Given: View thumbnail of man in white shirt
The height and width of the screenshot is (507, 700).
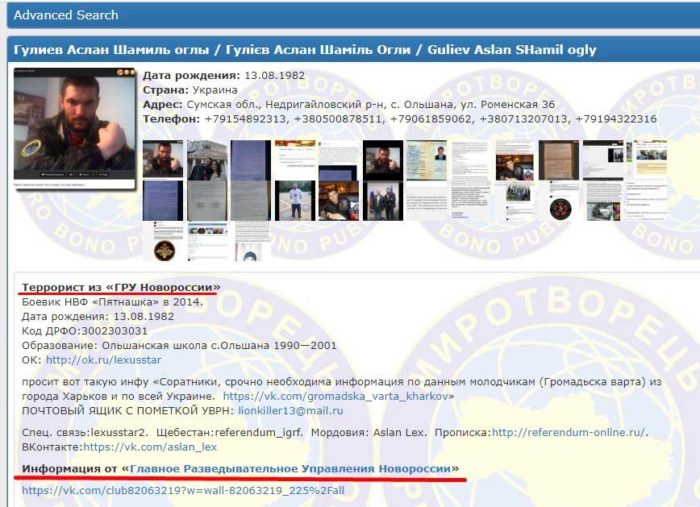Looking at the screenshot, I should [x=295, y=200].
